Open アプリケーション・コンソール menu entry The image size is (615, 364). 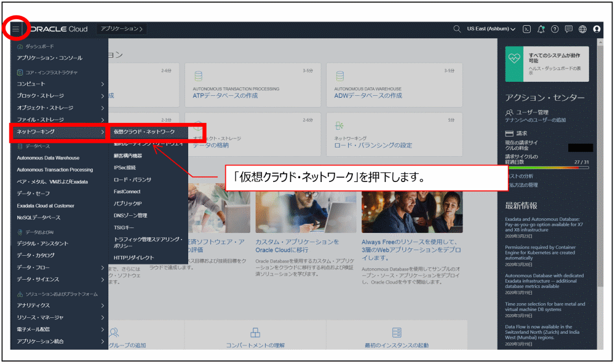click(49, 58)
